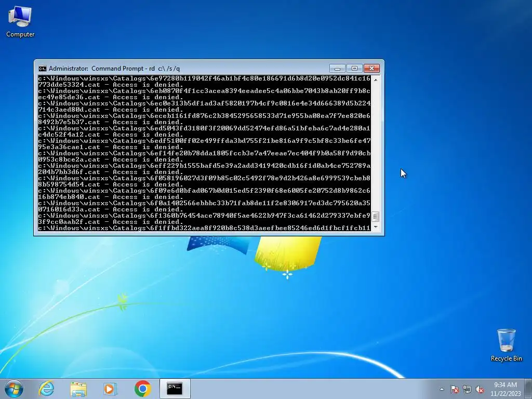Open the clock showing 9:34 AM
The height and width of the screenshot is (399, 532).
coord(505,389)
